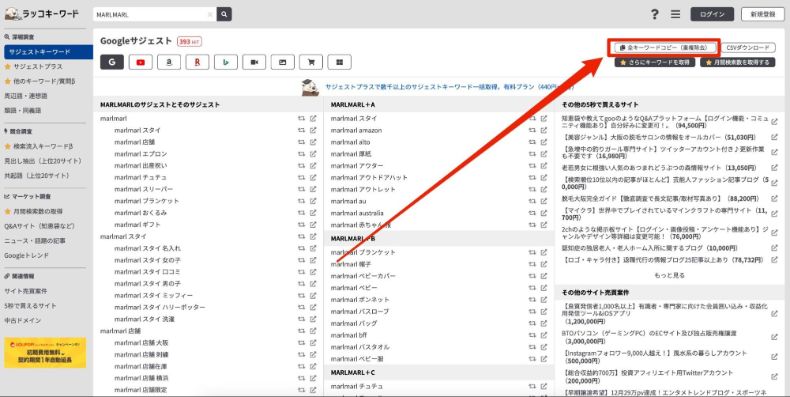Open 類語・同義語 in the sidebar
Screen dimensions: 790x397
click(23, 110)
